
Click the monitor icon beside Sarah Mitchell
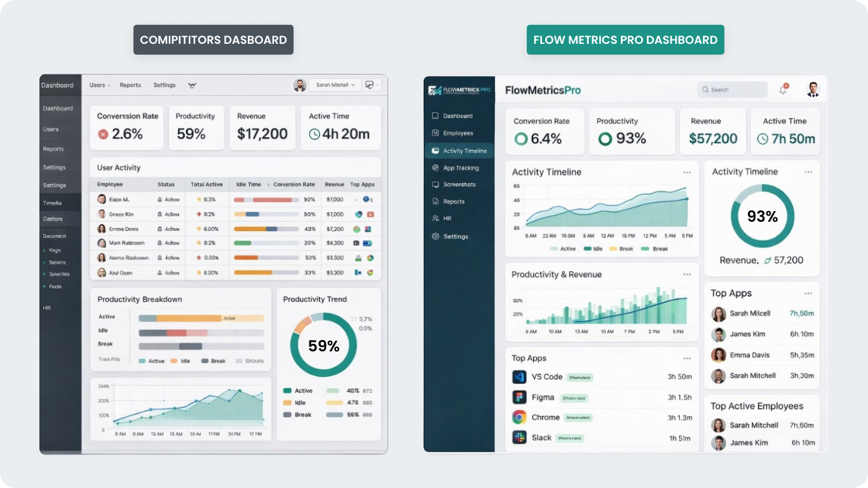click(x=370, y=85)
